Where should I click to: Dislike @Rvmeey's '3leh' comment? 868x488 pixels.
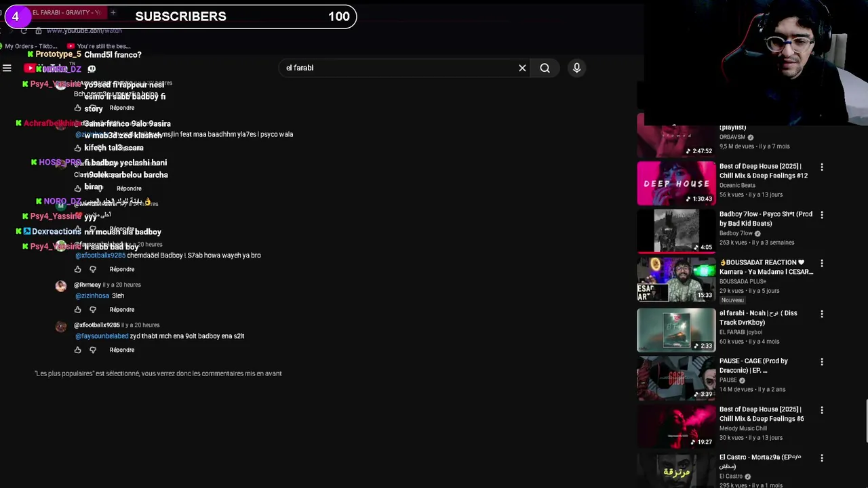pyautogui.click(x=93, y=309)
